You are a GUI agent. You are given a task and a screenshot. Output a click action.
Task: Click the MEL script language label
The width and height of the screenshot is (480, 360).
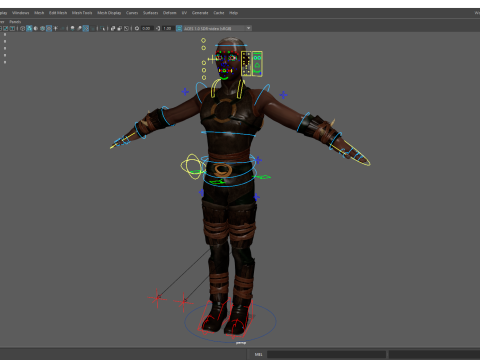tap(258, 354)
